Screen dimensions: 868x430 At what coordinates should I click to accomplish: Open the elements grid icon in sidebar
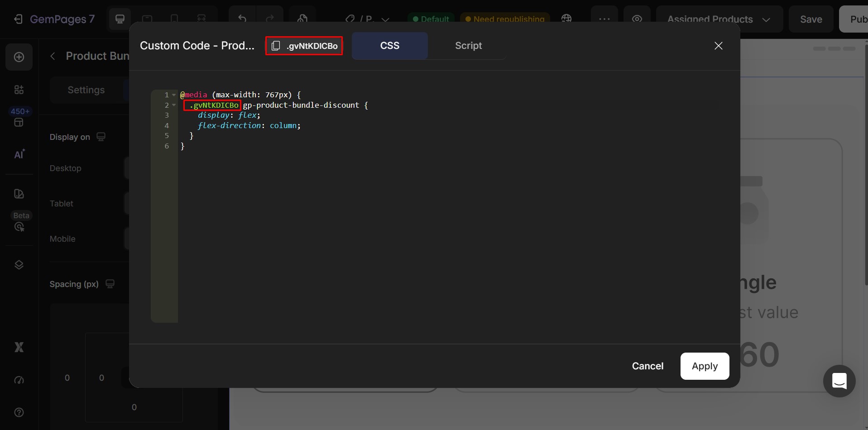19,90
